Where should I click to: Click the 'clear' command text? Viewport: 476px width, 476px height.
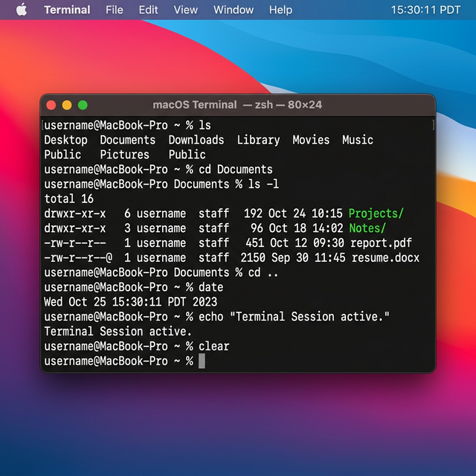click(214, 346)
